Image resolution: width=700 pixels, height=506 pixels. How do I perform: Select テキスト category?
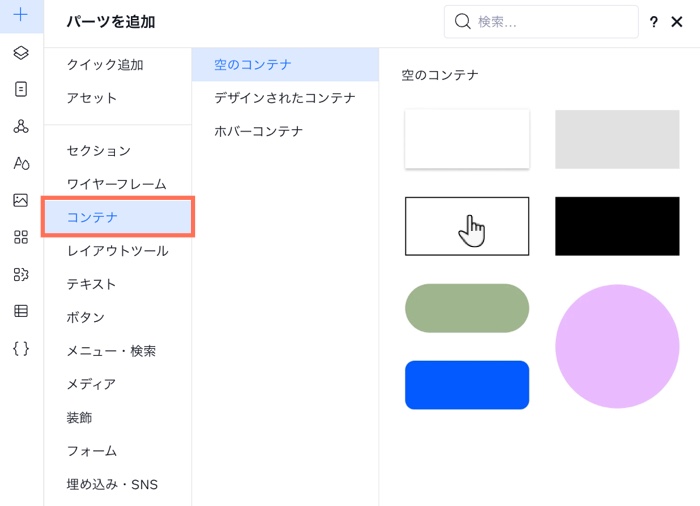[x=91, y=284]
